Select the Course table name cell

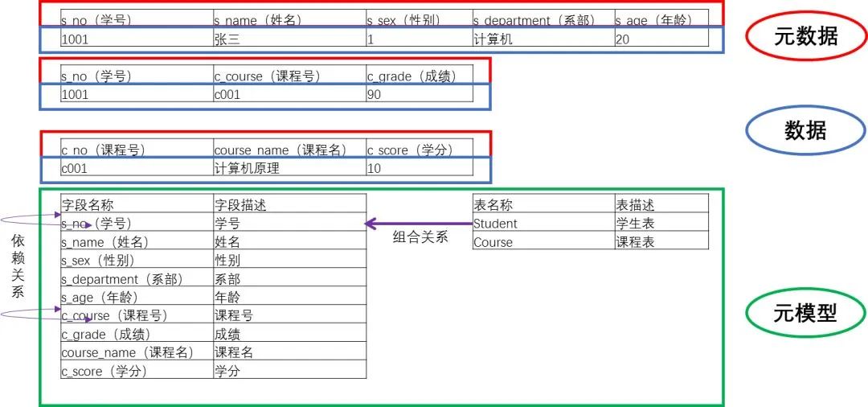pos(543,240)
